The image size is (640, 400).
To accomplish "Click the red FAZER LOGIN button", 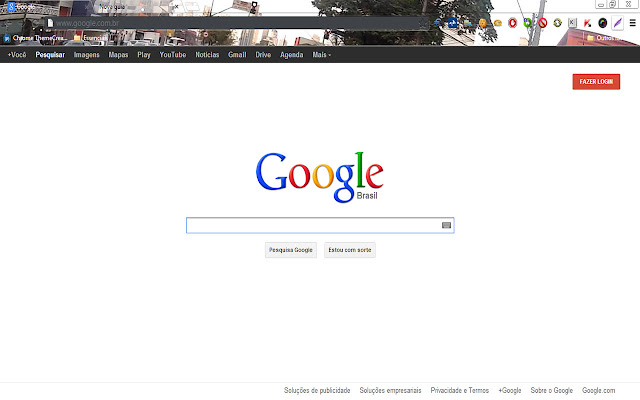I will click(x=596, y=82).
